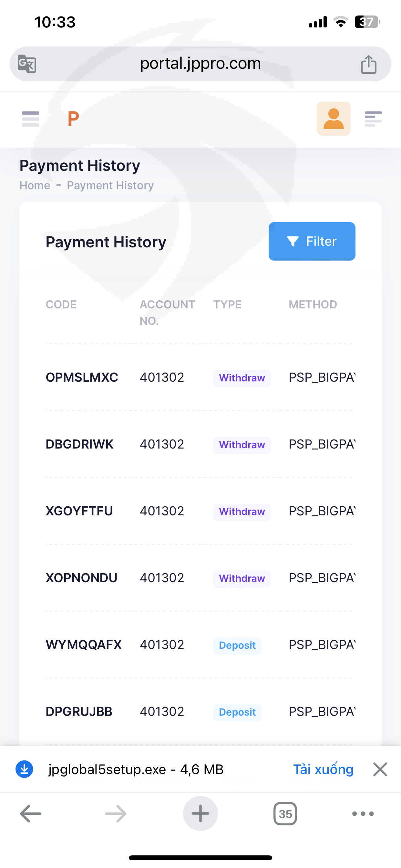
Task: Open the tab switcher showing 35 tabs
Action: point(285,814)
